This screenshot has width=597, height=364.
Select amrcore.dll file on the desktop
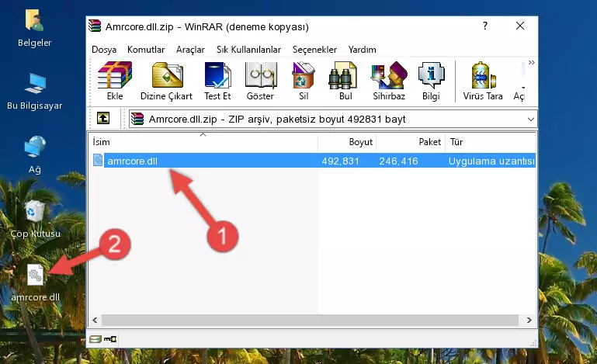click(x=36, y=283)
